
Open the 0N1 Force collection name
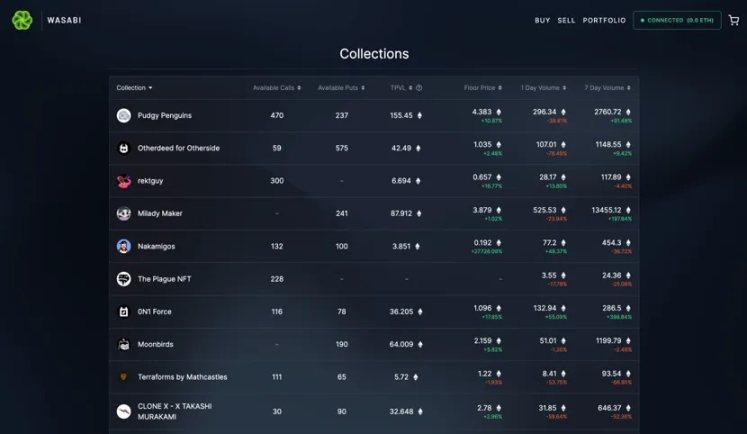(154, 312)
